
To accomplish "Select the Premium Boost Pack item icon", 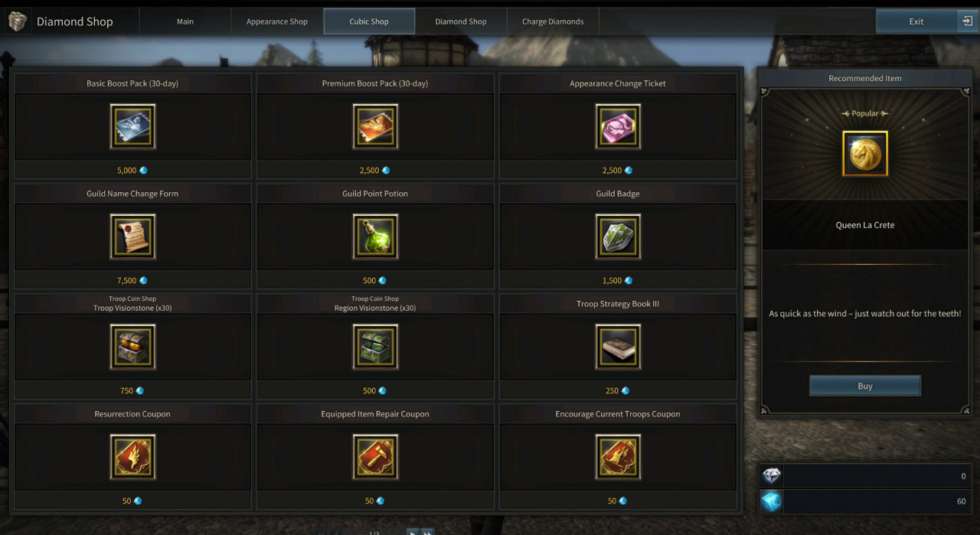I will pyautogui.click(x=375, y=126).
